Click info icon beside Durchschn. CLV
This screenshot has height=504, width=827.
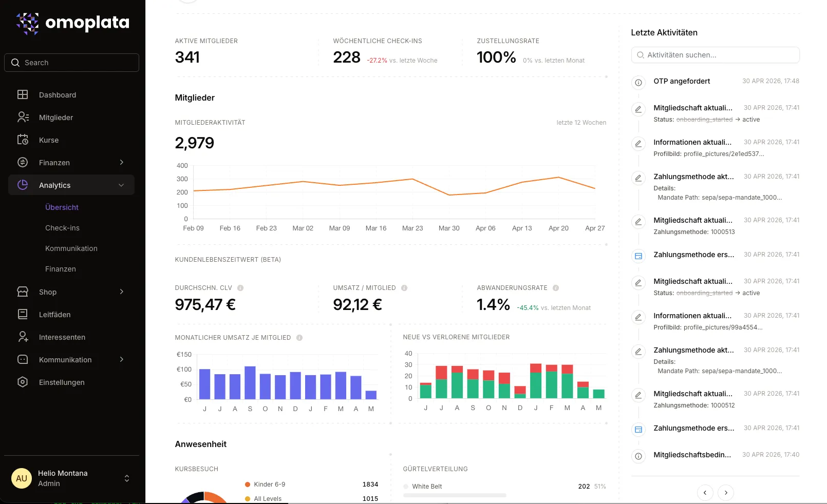click(x=240, y=288)
